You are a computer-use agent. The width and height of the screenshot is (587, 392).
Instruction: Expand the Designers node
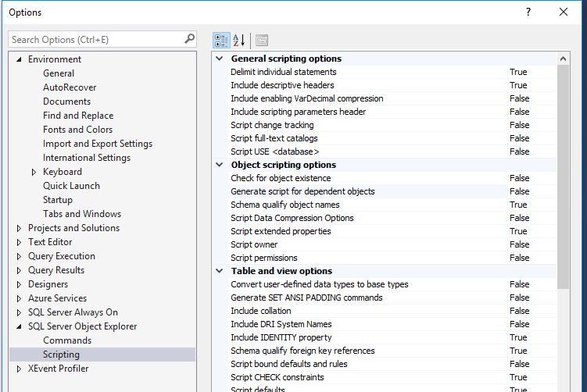pyautogui.click(x=19, y=285)
